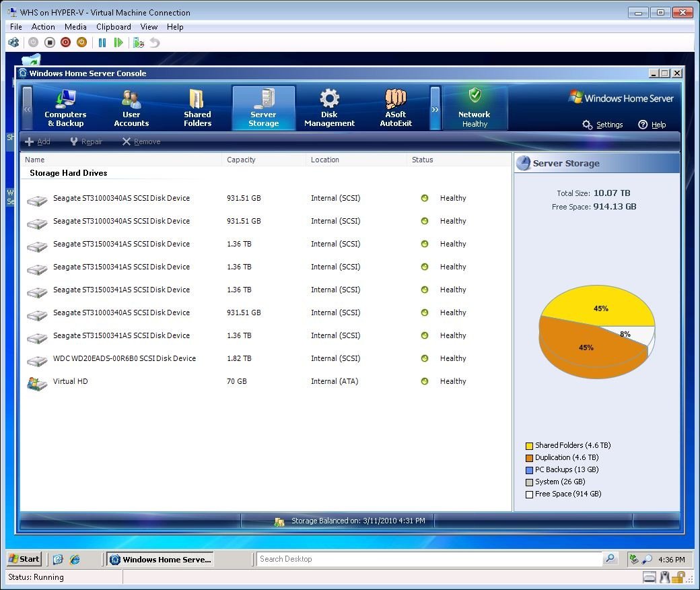Click the blue PC Backups legend swatch

tap(530, 470)
